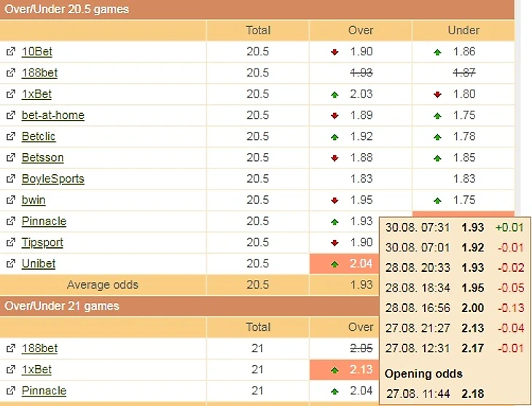The image size is (532, 406).
Task: Open external link icon beside Betclic
Action: point(11,136)
